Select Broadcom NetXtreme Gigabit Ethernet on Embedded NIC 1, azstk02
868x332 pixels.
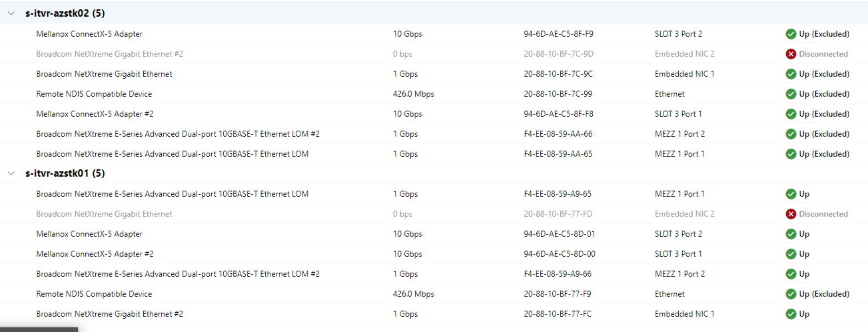click(105, 74)
